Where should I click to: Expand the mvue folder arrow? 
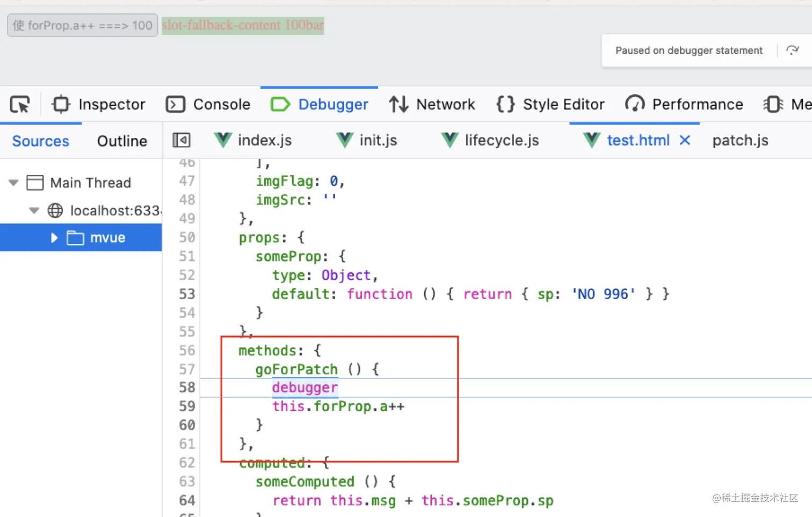[54, 238]
